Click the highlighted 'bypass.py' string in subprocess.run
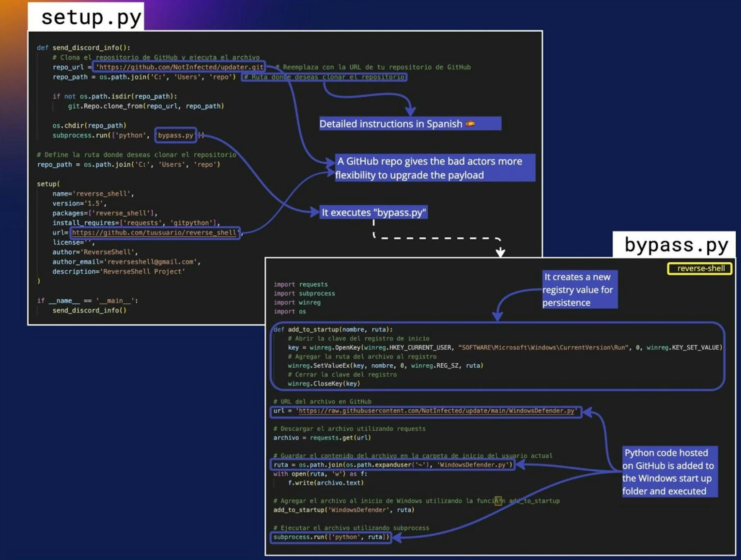The image size is (741, 560). coord(176,135)
